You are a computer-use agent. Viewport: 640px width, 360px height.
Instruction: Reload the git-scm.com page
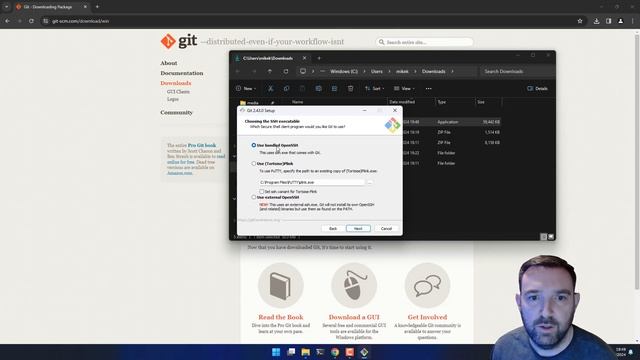coord(31,21)
